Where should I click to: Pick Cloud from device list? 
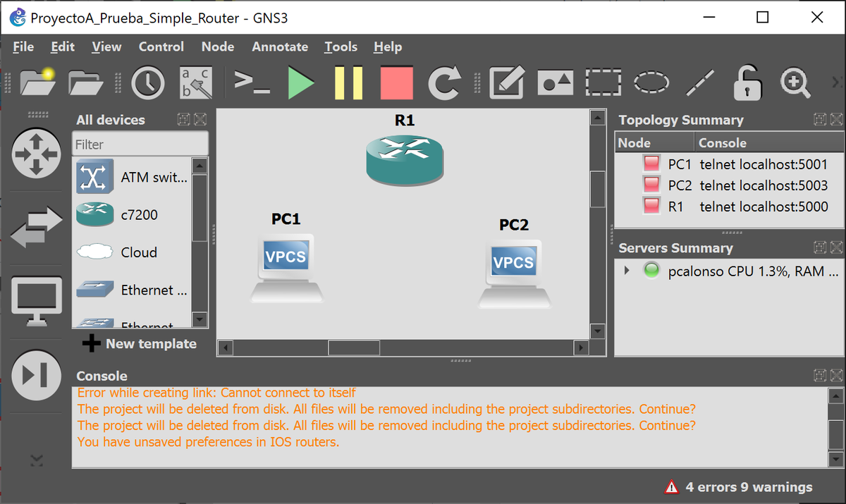[132, 252]
